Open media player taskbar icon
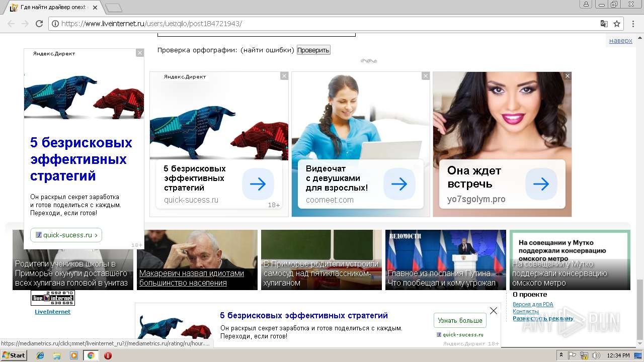This screenshot has height=362, width=644. point(74,355)
